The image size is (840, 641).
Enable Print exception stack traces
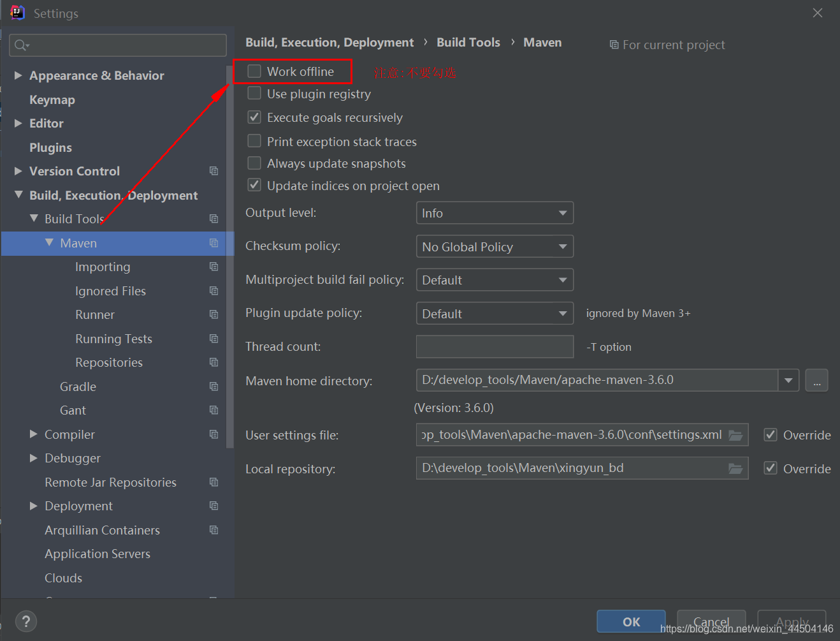tap(254, 140)
